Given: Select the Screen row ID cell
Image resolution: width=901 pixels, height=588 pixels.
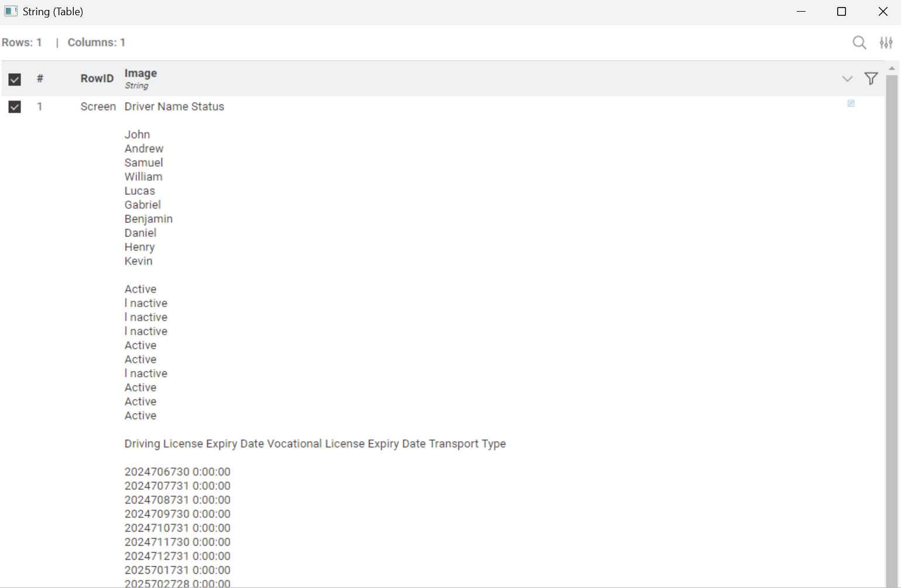Looking at the screenshot, I should (98, 106).
